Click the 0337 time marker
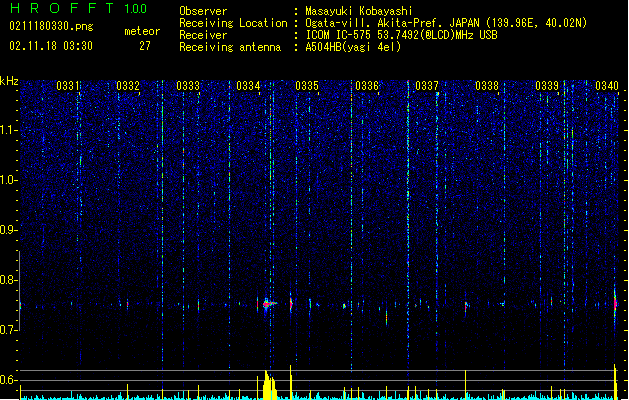 coord(427,86)
